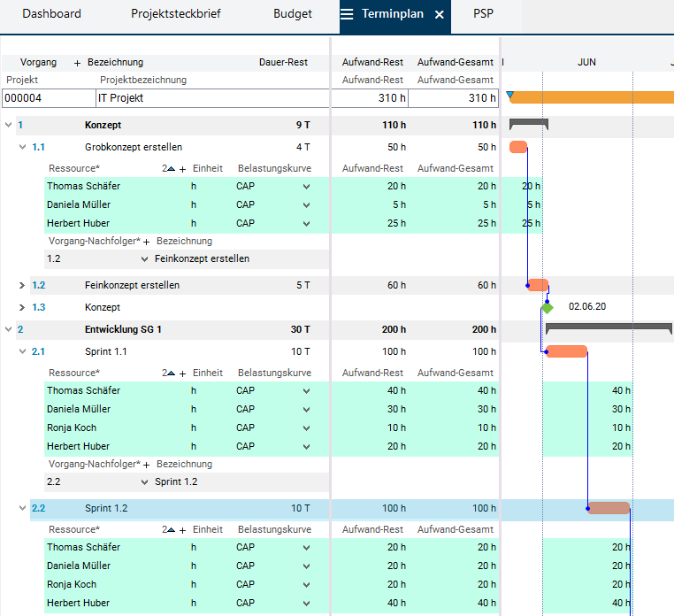The height and width of the screenshot is (616, 674).
Task: Select the Grobkonzept erstellen Gantt bar
Action: [518, 147]
